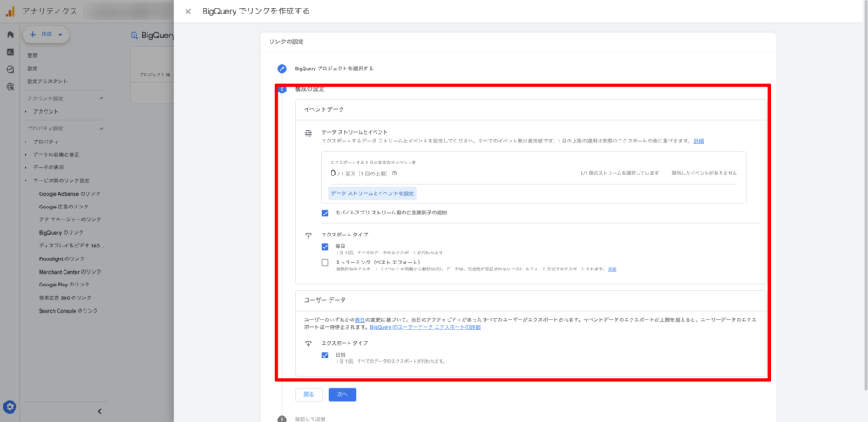Viewport: 868px width, 422px height.
Task: Open the 作成 dropdown button
Action: pos(47,34)
